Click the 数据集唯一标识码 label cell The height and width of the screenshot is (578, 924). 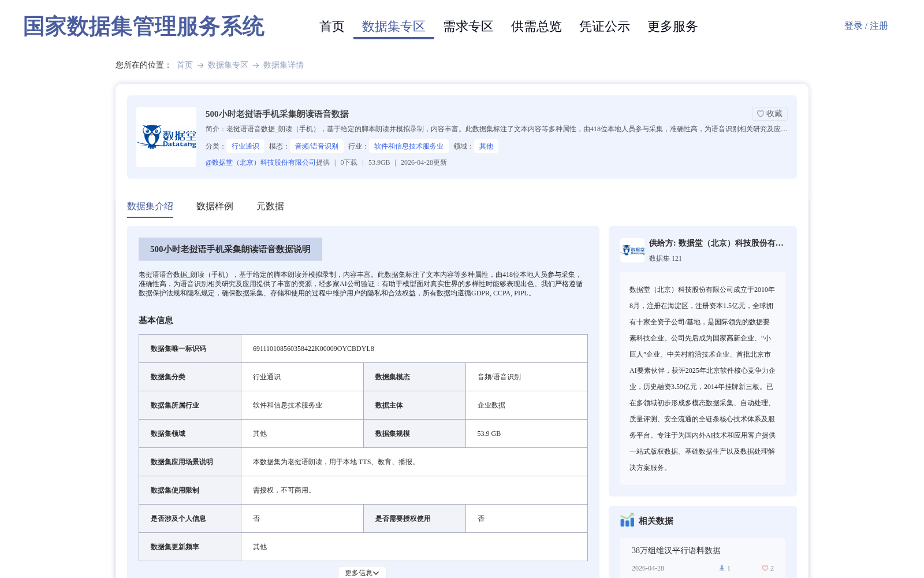coord(190,349)
